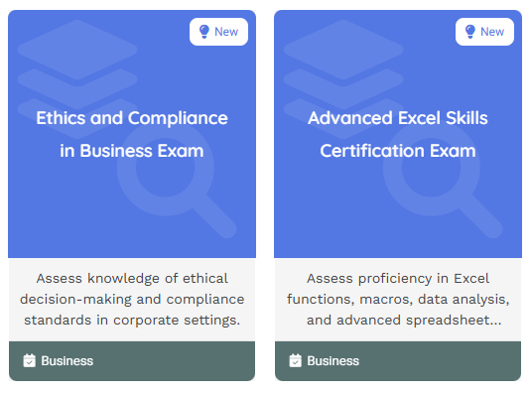Click the layers stack graphic on Ethics card
532x393 pixels.
pos(77,76)
